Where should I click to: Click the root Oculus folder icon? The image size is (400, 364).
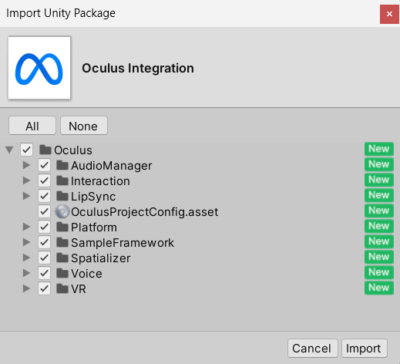pyautogui.click(x=45, y=150)
